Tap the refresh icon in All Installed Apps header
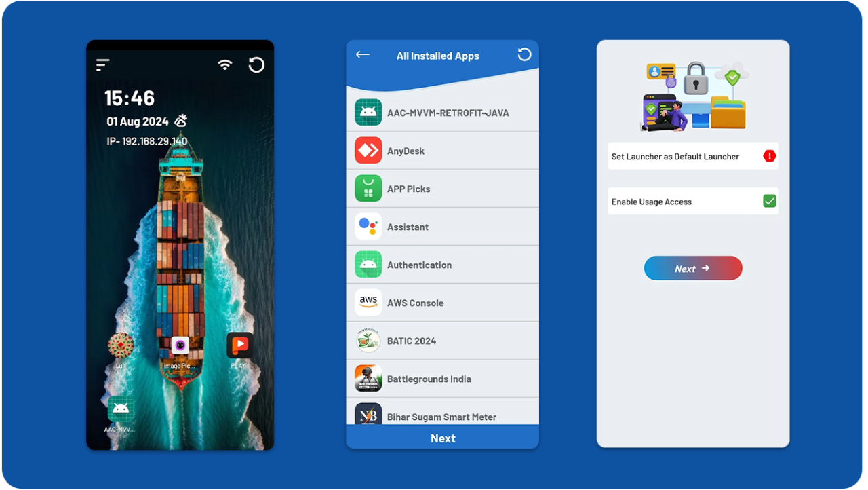The height and width of the screenshot is (490, 868). tap(524, 54)
